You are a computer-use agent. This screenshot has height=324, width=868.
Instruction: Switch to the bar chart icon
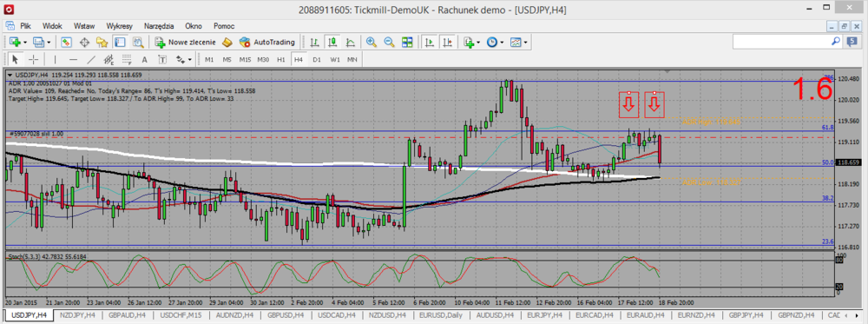(314, 42)
